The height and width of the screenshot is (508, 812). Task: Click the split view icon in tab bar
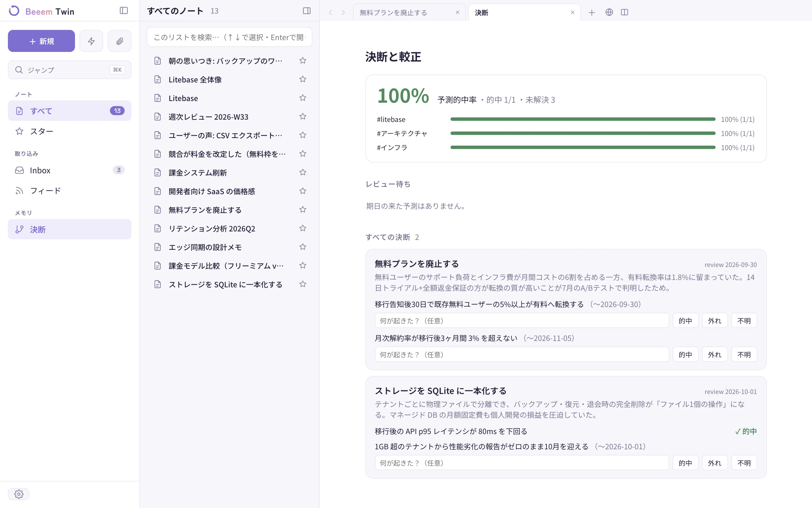pos(625,12)
